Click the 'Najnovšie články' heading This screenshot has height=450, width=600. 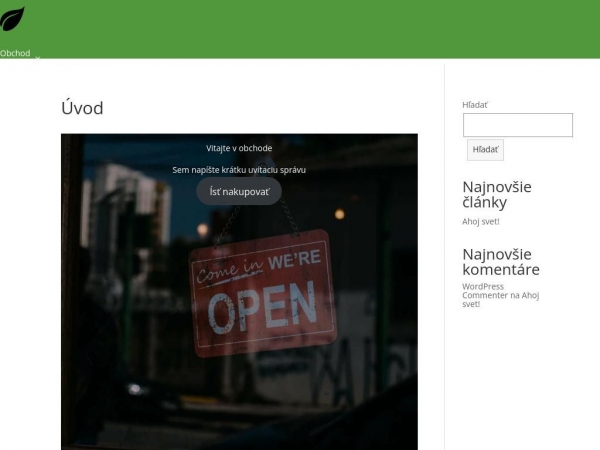[x=497, y=194]
